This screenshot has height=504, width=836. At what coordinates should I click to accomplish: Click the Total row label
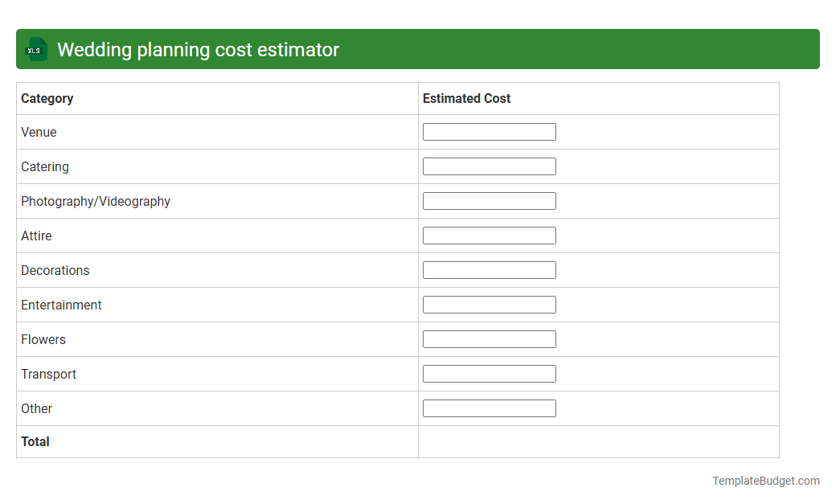(x=35, y=441)
